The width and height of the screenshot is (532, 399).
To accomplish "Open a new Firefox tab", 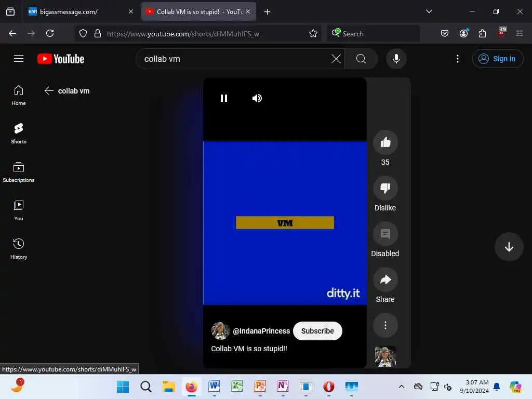I will 267,12.
